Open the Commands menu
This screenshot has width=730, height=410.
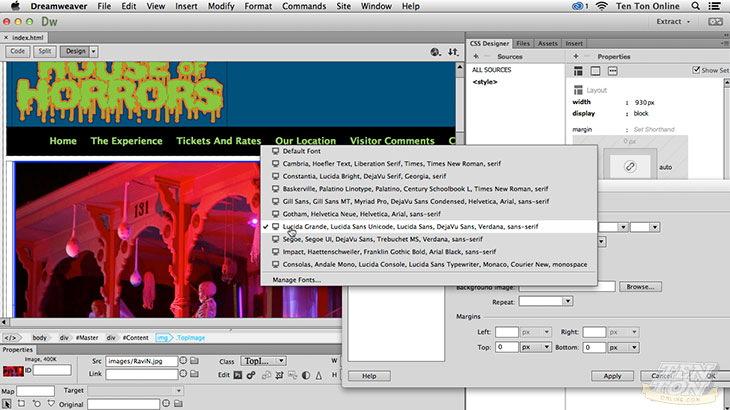(x=304, y=6)
